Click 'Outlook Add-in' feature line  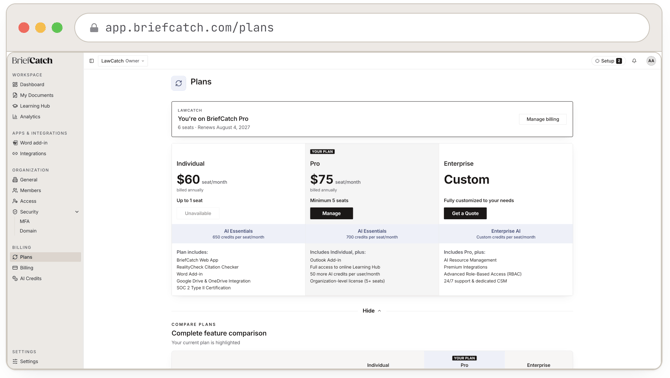(326, 260)
